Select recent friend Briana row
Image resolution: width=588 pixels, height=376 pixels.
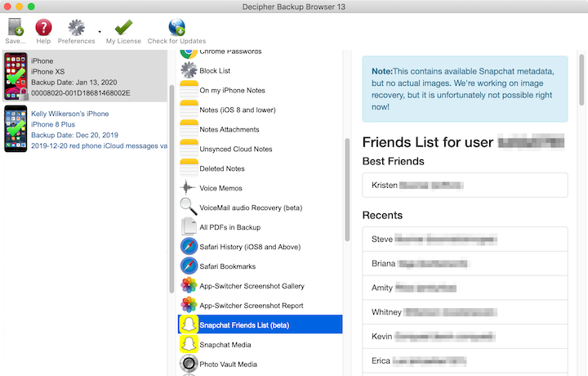pyautogui.click(x=465, y=263)
